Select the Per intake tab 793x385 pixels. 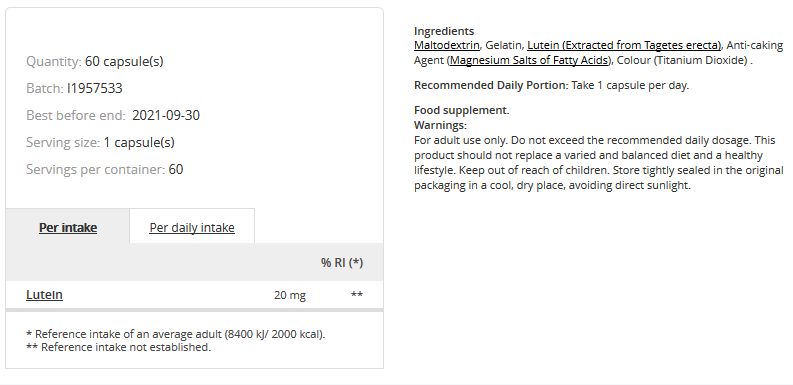tap(68, 228)
